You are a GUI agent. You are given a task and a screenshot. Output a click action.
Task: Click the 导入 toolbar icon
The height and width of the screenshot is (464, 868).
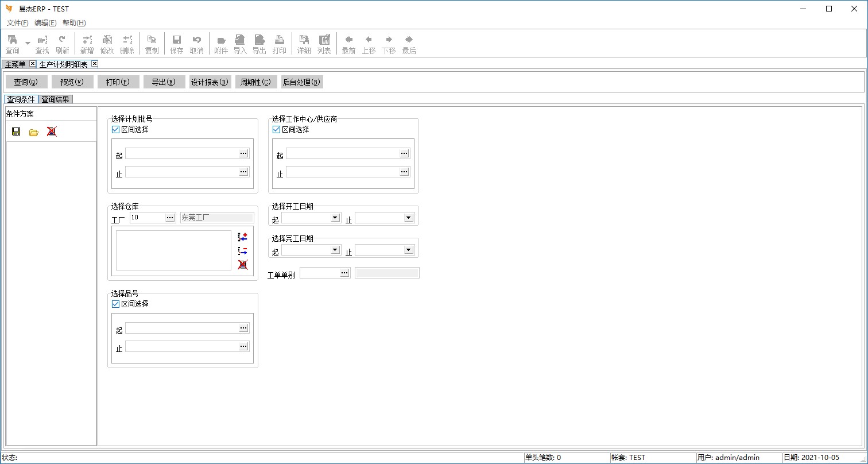click(240, 44)
